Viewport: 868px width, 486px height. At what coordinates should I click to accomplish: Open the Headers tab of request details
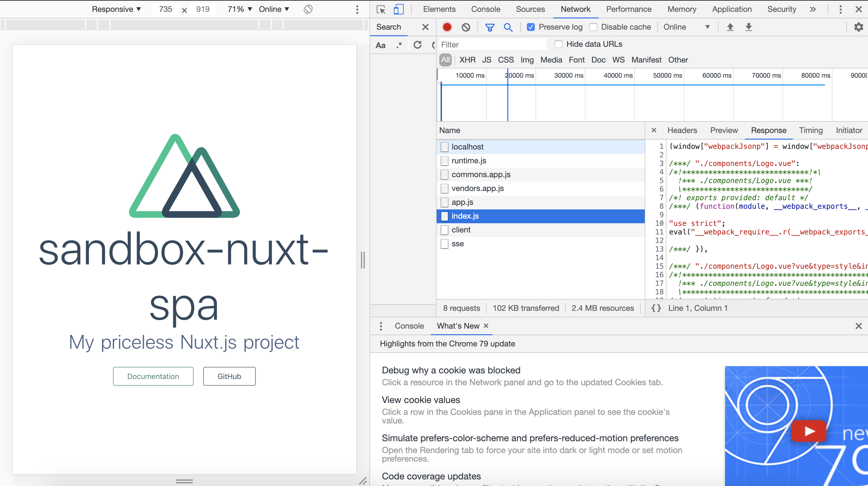coord(682,130)
